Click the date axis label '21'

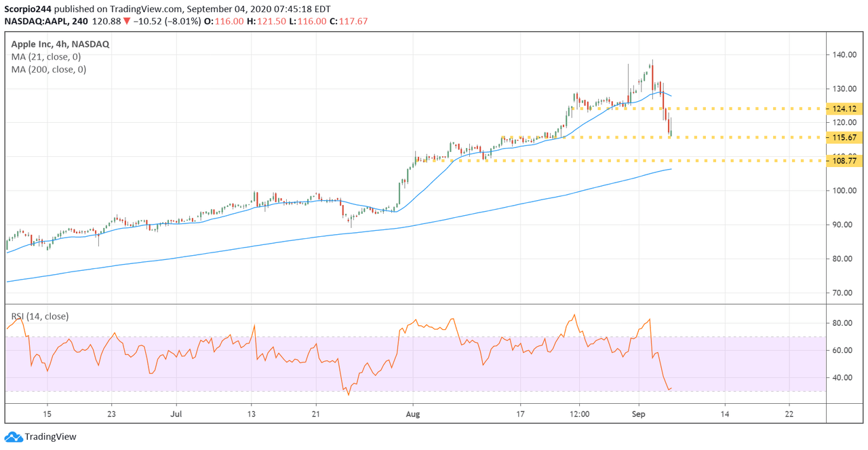pyautogui.click(x=316, y=413)
